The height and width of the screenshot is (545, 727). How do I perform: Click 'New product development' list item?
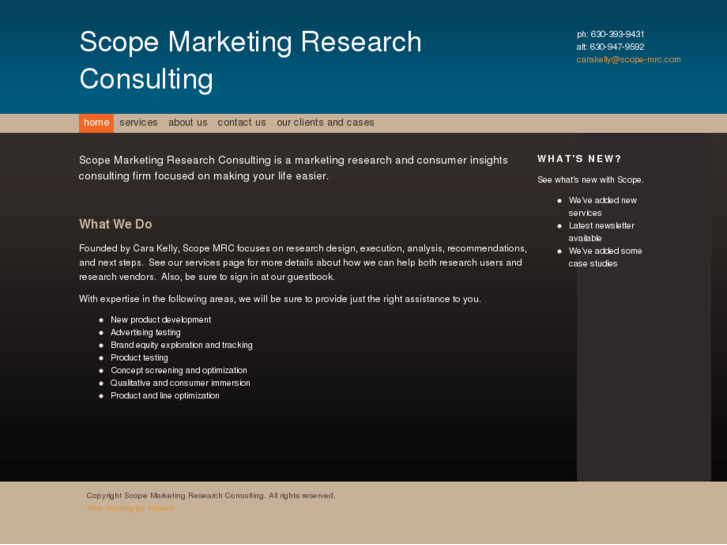coord(160,320)
